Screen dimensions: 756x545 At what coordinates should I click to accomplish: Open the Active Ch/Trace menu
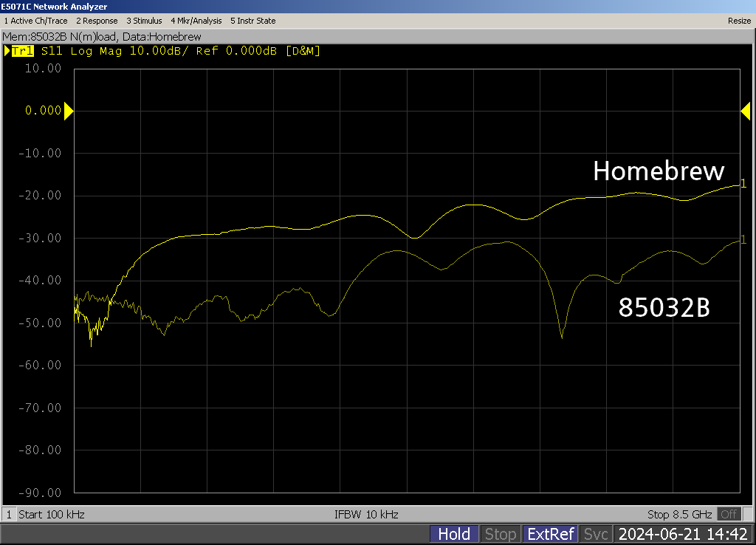pyautogui.click(x=35, y=21)
